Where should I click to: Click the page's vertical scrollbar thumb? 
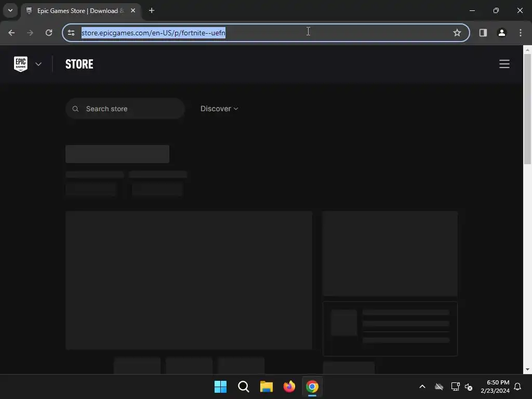tap(527, 109)
